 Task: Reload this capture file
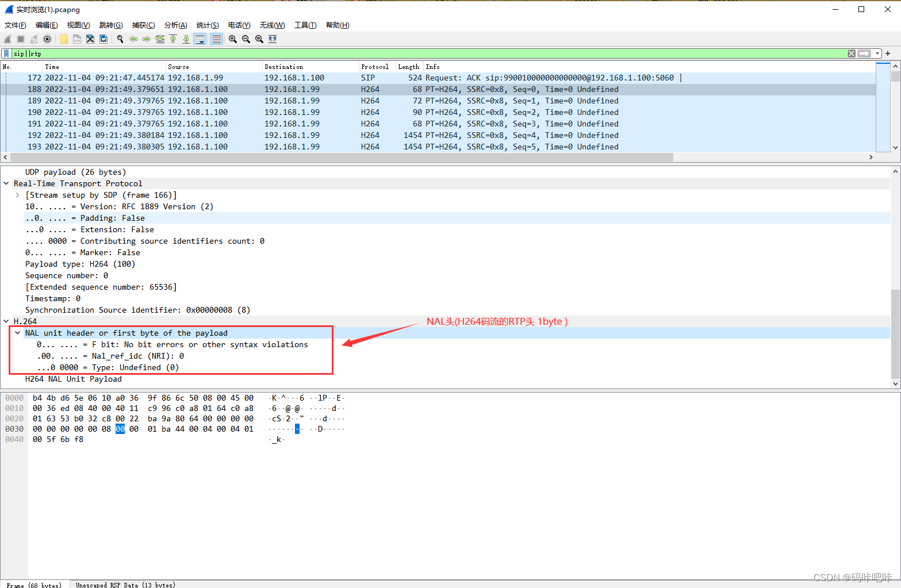coord(103,39)
